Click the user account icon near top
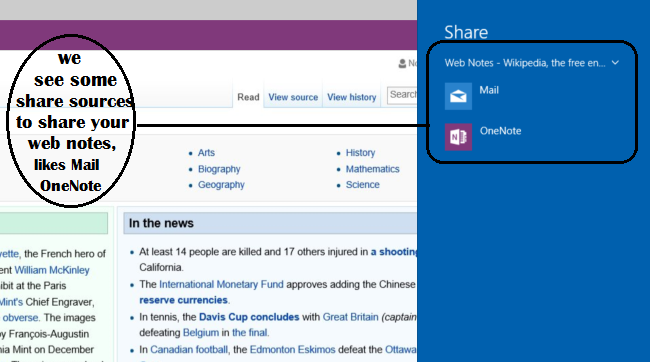The height and width of the screenshot is (362, 650). [x=402, y=63]
